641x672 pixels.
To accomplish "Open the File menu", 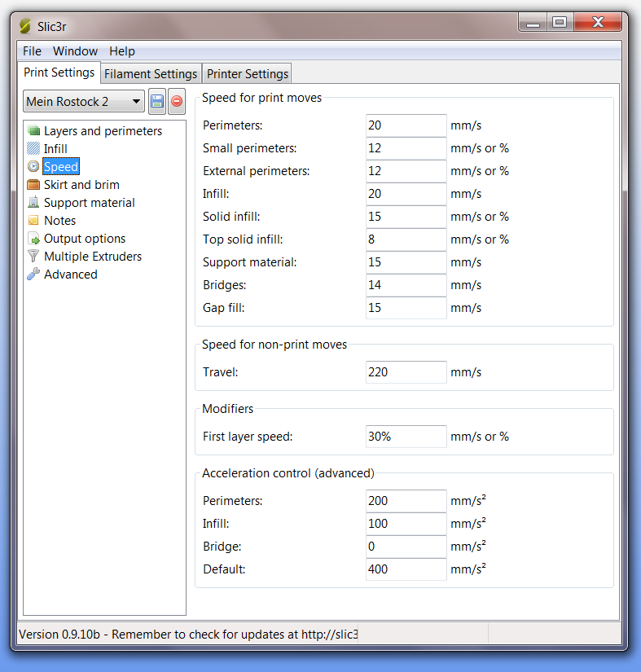I will (x=32, y=51).
